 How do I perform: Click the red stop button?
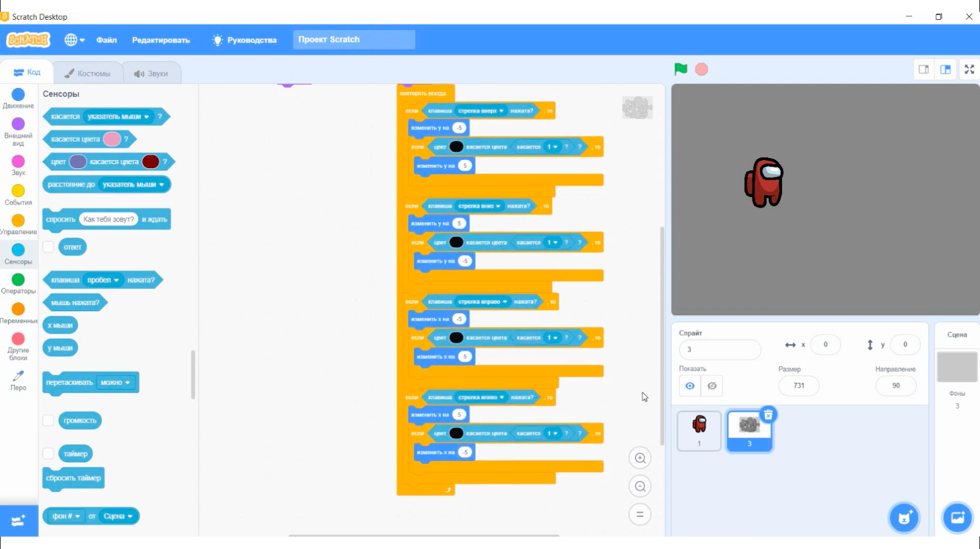pyautogui.click(x=702, y=69)
